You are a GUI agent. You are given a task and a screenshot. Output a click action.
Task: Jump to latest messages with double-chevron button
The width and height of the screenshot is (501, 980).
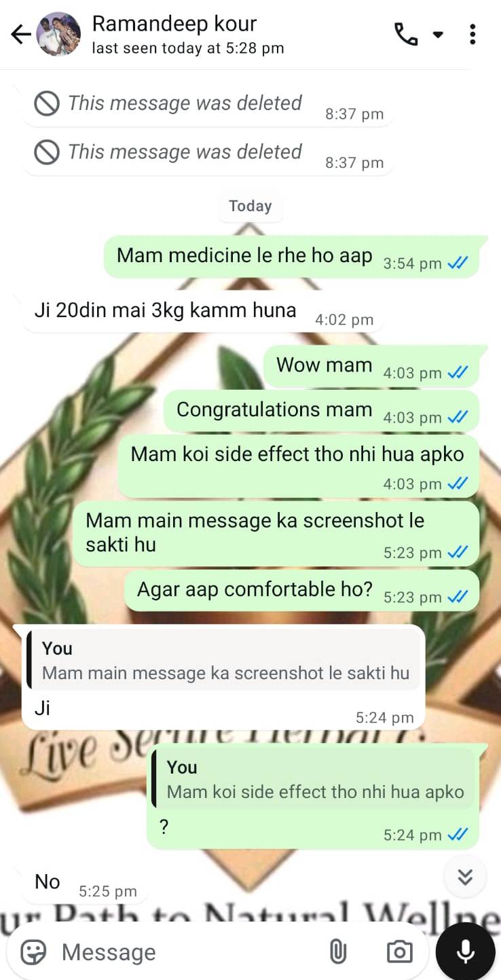pos(465,877)
